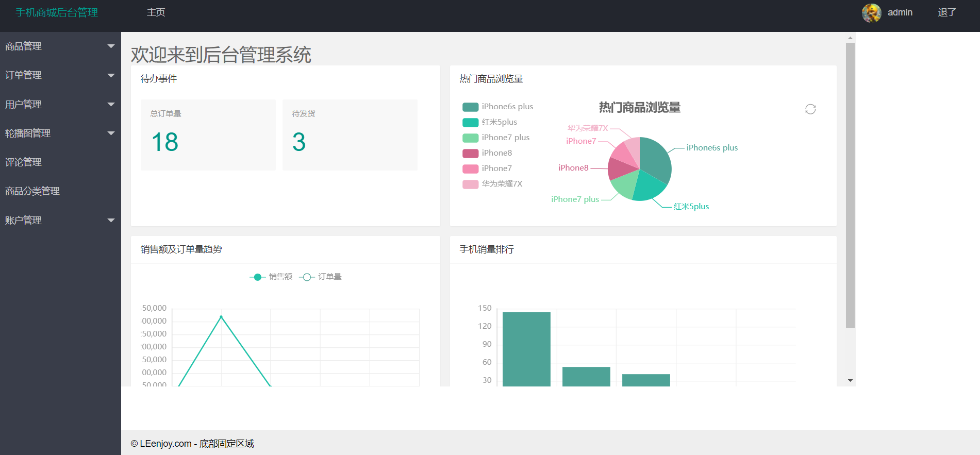
Task: Expand the 账户管理 dropdown arrow
Action: tap(111, 221)
